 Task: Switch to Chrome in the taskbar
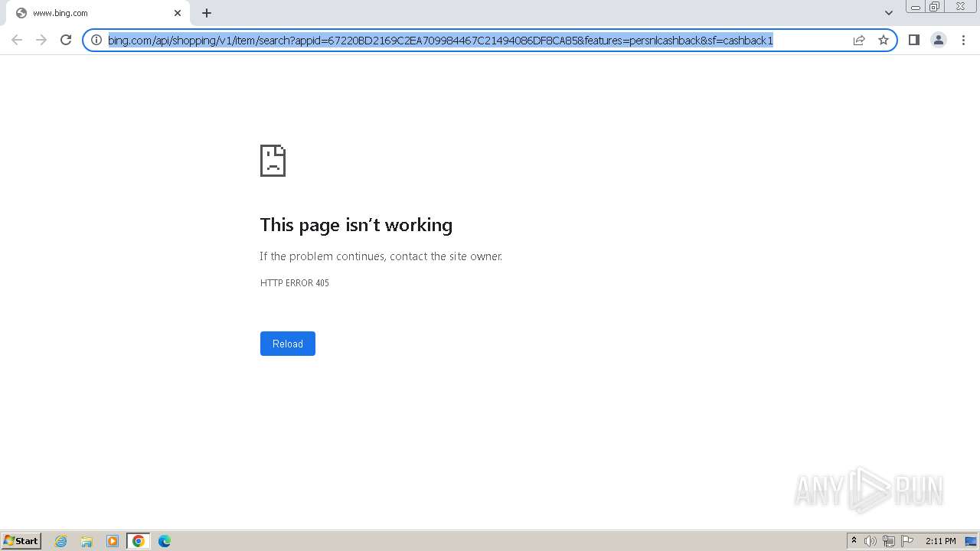[x=139, y=541]
